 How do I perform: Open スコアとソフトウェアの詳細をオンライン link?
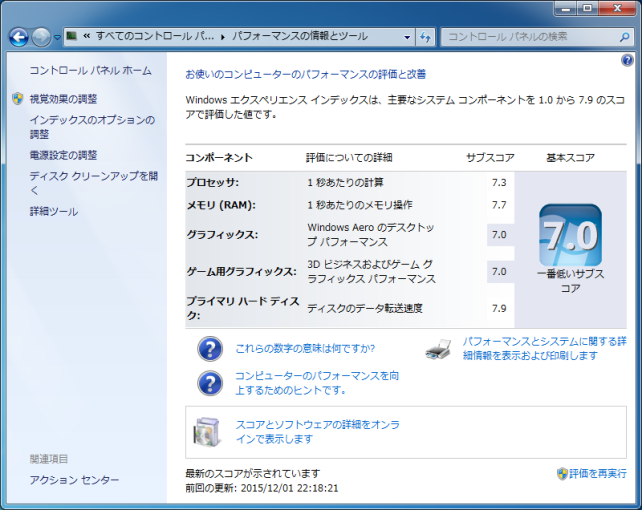pos(317,432)
